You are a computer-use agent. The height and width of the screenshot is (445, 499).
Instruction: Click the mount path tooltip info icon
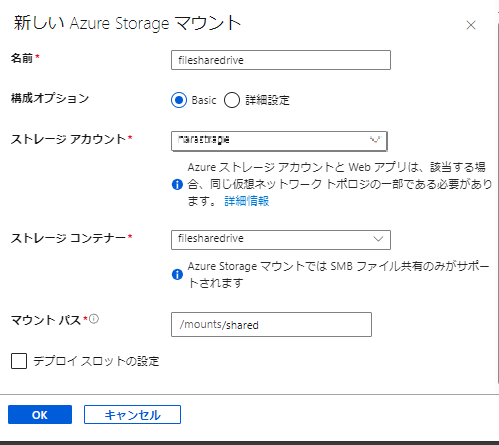point(94,319)
